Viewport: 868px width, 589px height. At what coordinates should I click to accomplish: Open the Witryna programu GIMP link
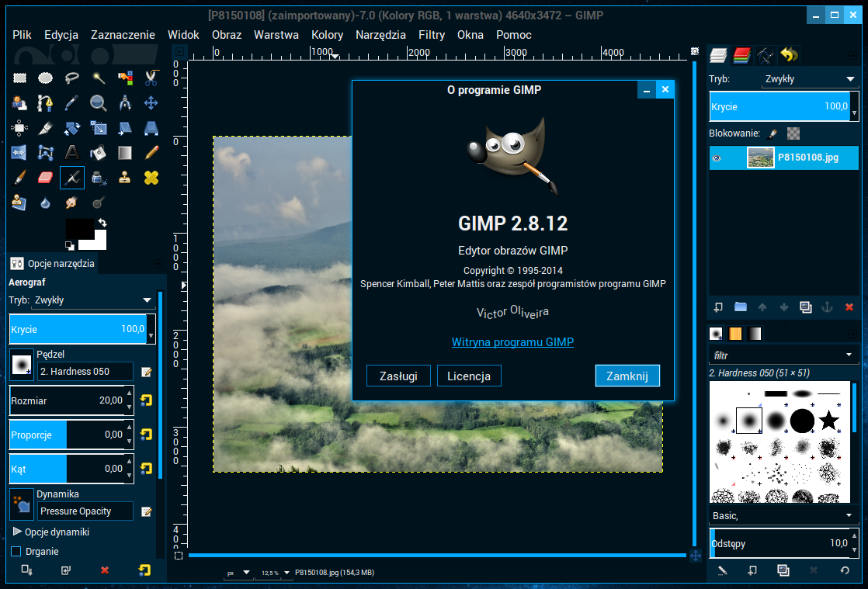click(x=512, y=342)
